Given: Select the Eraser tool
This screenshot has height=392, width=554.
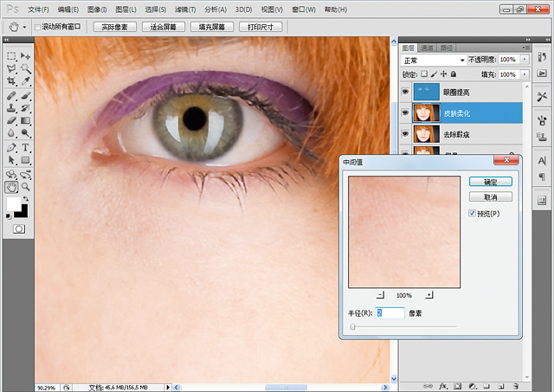Looking at the screenshot, I should (x=11, y=121).
